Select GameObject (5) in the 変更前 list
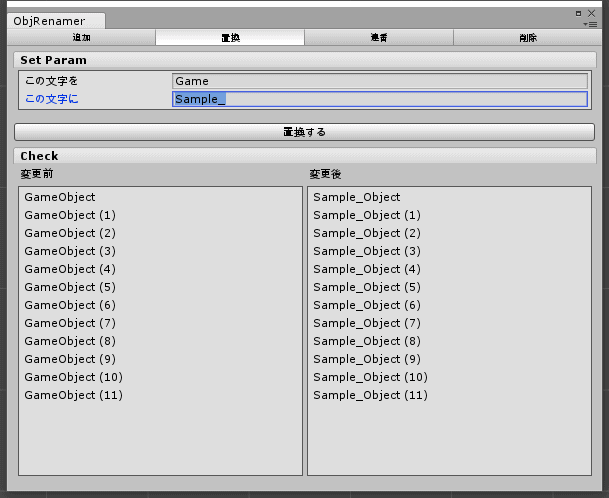609x498 pixels. [70, 287]
